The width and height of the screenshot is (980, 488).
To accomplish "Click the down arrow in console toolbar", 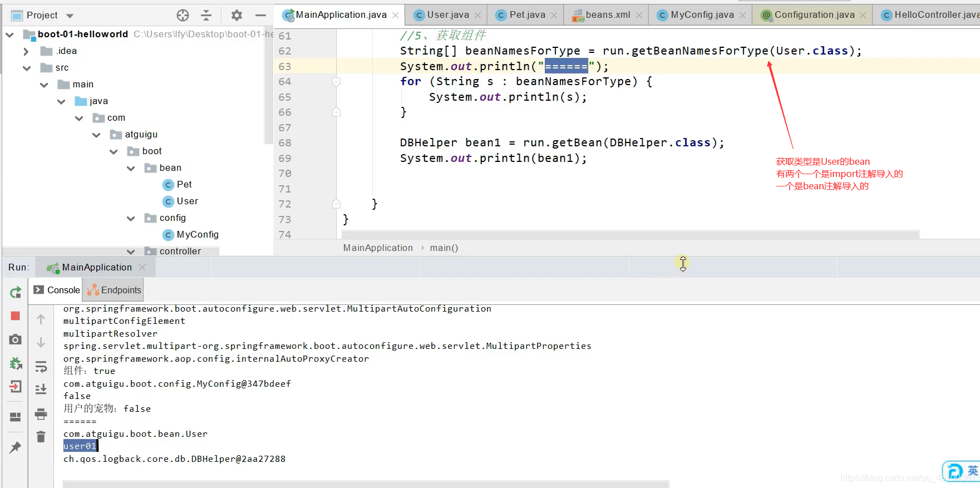I will pos(41,342).
